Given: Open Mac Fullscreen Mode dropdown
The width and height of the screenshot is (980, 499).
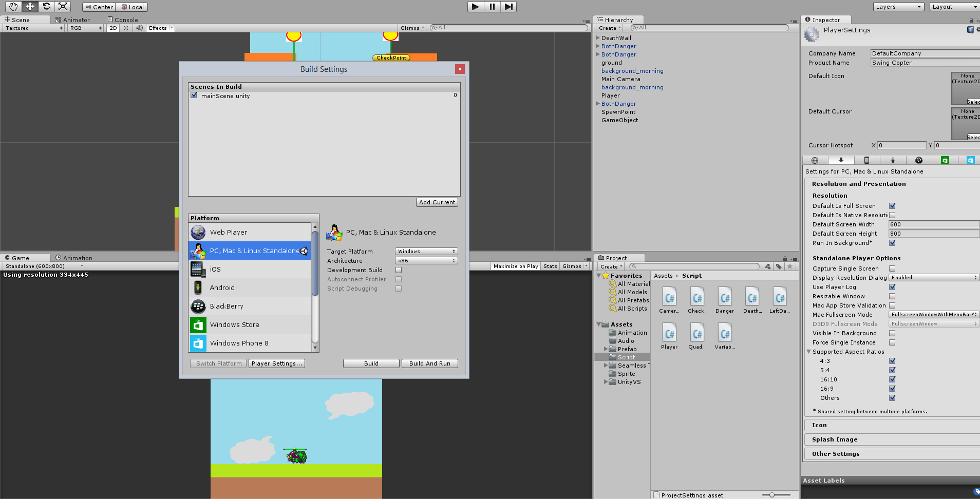Looking at the screenshot, I should pos(934,315).
